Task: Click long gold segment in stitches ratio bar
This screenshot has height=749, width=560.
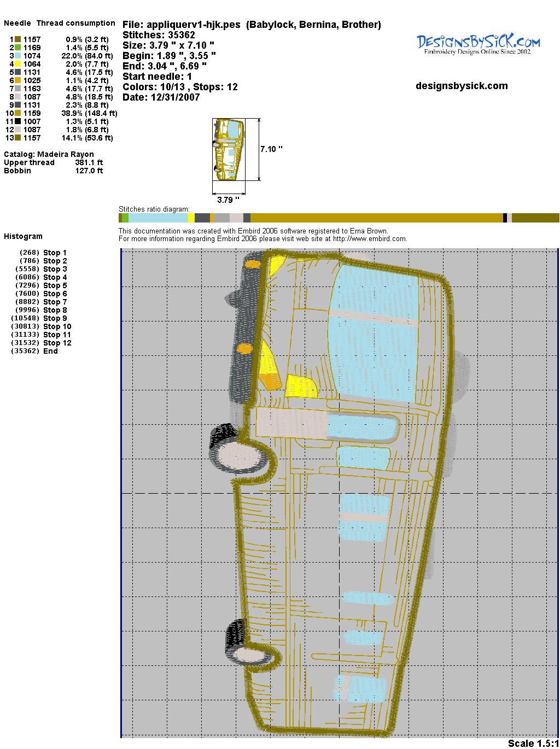Action: point(376,218)
